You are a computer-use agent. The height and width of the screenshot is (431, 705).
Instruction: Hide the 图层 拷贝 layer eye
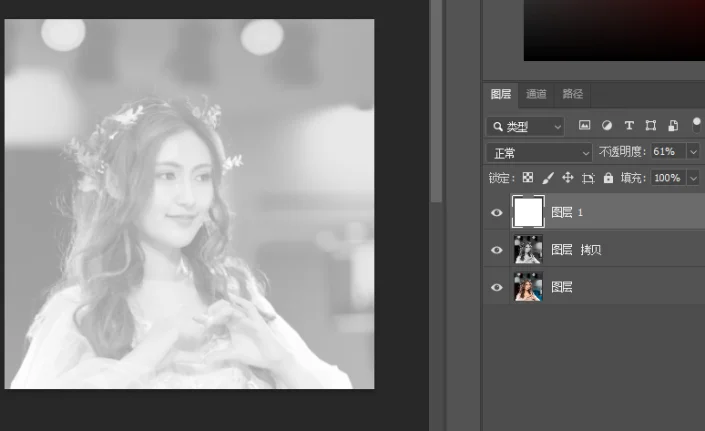pos(496,250)
